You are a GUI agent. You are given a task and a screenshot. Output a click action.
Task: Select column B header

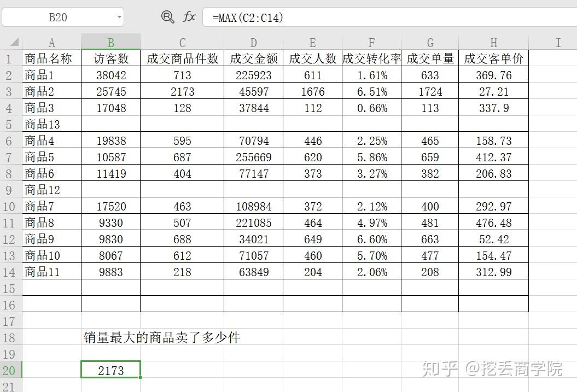pyautogui.click(x=111, y=42)
